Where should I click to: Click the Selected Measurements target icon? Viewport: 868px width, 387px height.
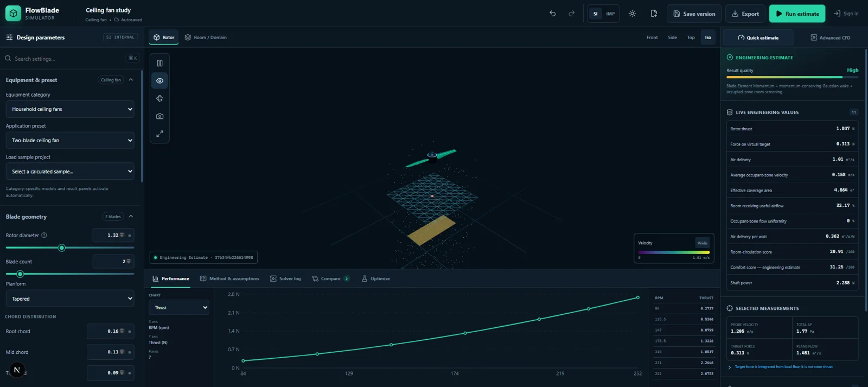pyautogui.click(x=730, y=308)
